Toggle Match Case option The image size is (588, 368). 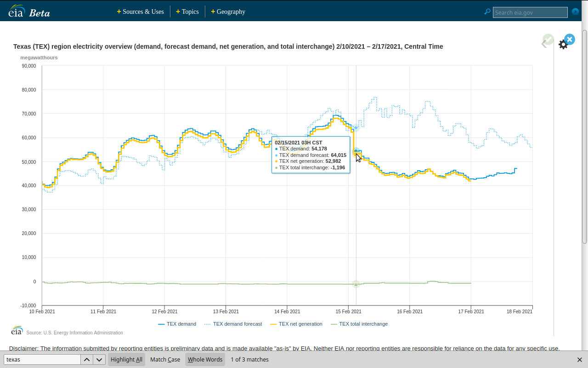pos(165,360)
